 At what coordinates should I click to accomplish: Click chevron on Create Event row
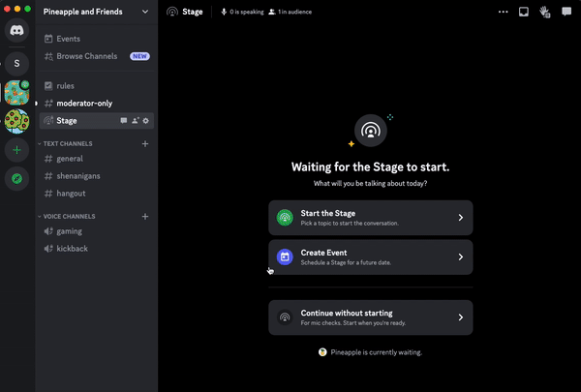461,256
